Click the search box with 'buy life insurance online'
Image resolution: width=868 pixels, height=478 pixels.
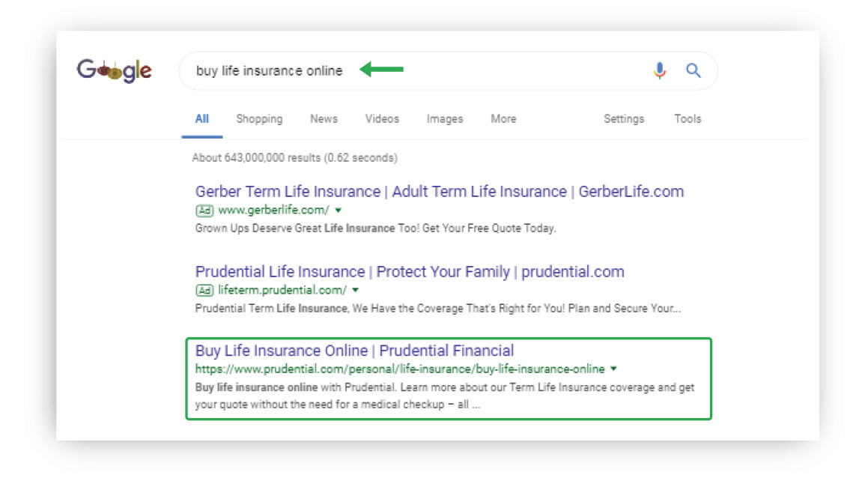[x=449, y=71]
